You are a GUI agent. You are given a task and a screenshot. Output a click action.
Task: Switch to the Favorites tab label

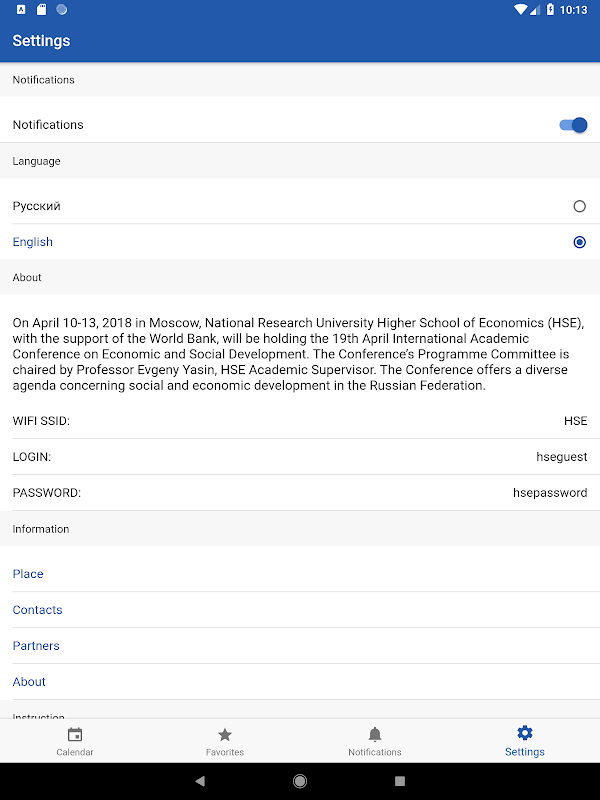(225, 752)
